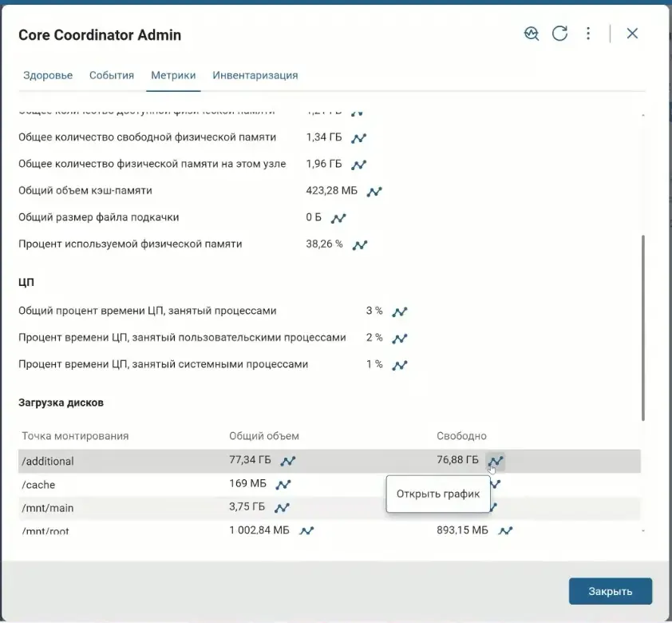
Task: Refresh the Core Coordinator Admin data
Action: [x=560, y=34]
